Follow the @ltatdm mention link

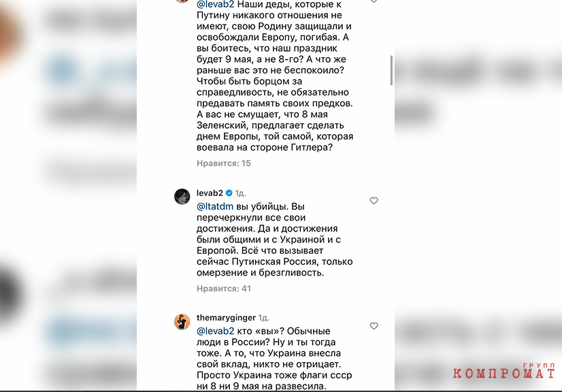[215, 207]
